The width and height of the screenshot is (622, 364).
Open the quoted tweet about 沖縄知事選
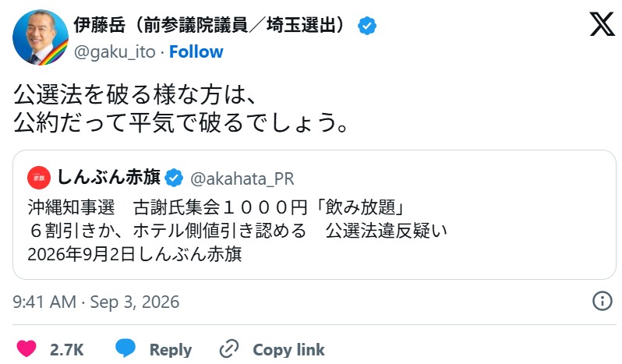pos(314,214)
